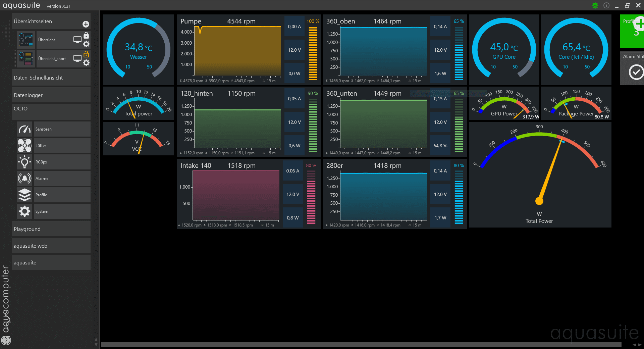Open OCTO Sensoren gauge icon
The image size is (644, 349).
pyautogui.click(x=25, y=129)
